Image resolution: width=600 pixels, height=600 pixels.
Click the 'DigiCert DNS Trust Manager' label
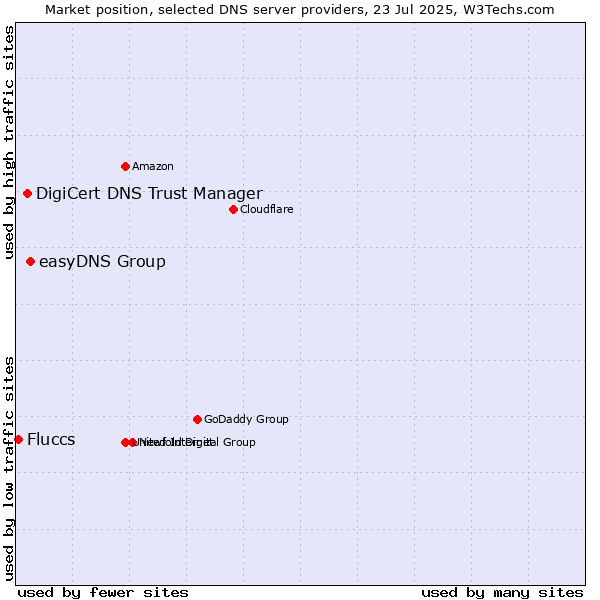[x=149, y=193]
